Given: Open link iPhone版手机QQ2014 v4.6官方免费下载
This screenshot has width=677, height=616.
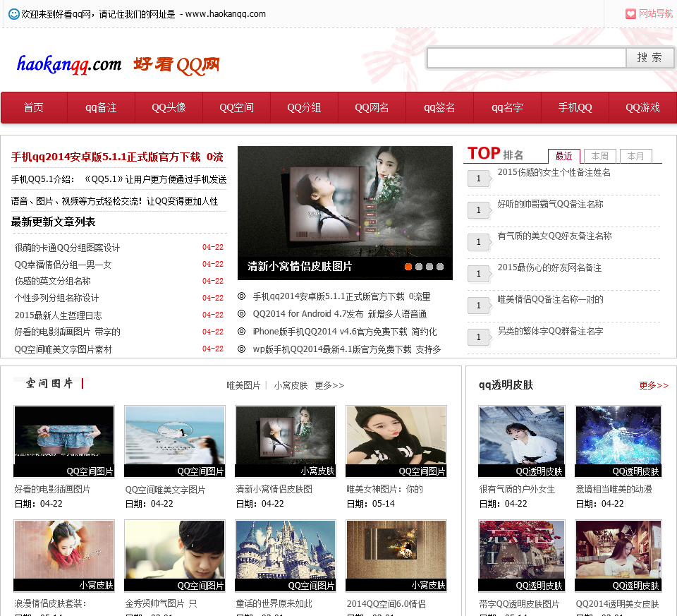Looking at the screenshot, I should [x=345, y=332].
